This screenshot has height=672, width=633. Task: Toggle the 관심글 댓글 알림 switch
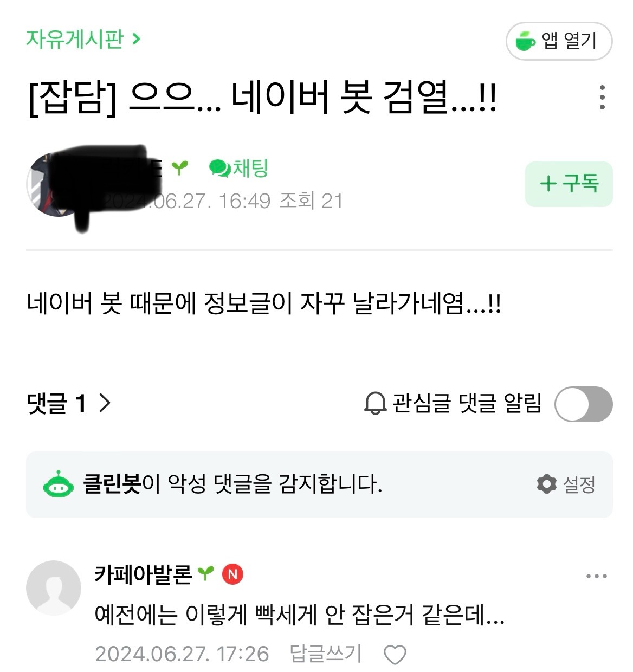[583, 404]
